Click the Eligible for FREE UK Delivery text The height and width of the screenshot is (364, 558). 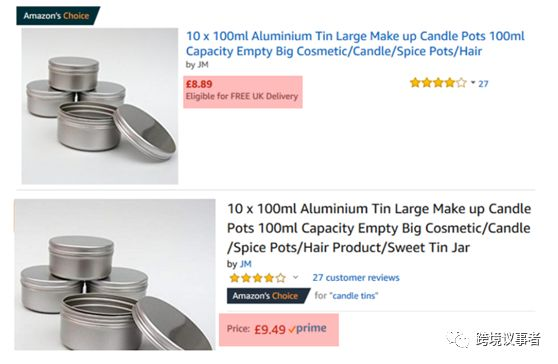coord(242,96)
